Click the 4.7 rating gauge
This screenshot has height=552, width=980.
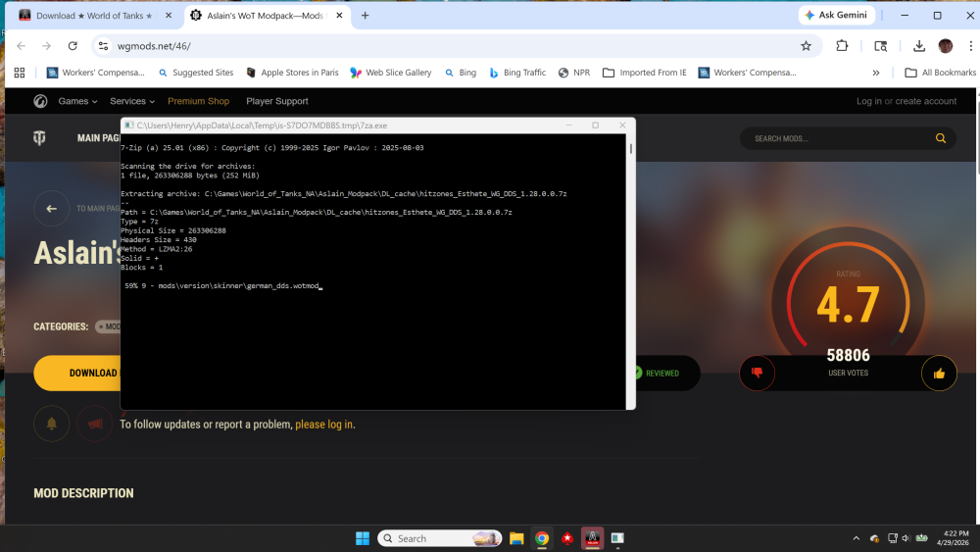point(848,304)
